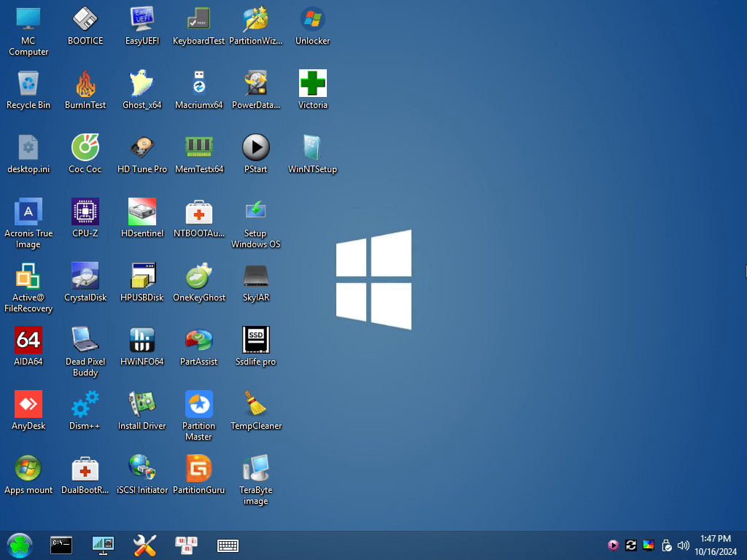Open HPUSBDisk format tool

coord(142,282)
